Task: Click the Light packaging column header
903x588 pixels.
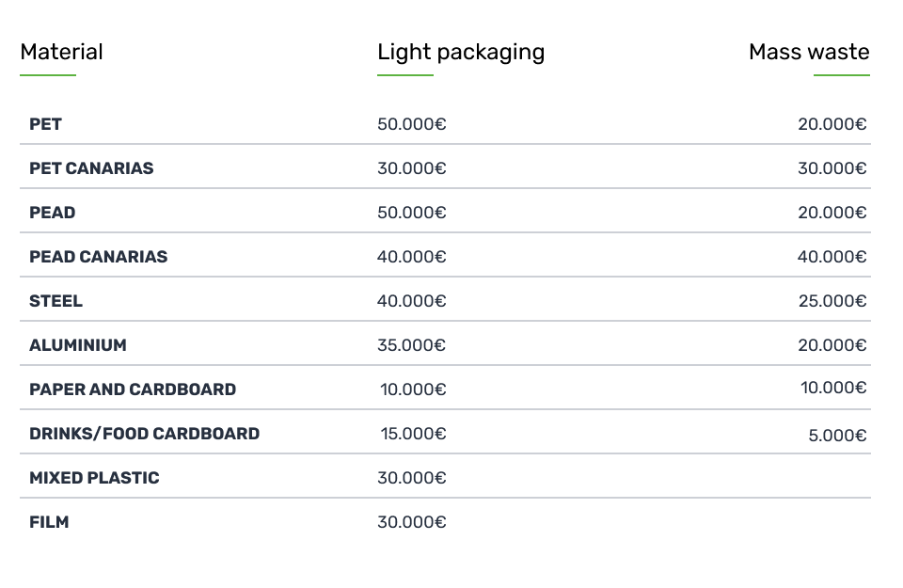Action: coord(461,53)
